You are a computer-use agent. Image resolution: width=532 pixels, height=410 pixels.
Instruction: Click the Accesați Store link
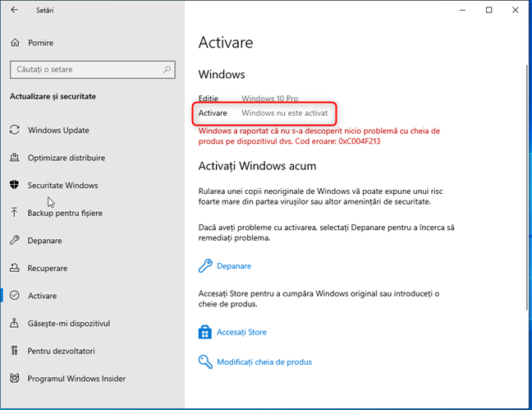pyautogui.click(x=241, y=332)
